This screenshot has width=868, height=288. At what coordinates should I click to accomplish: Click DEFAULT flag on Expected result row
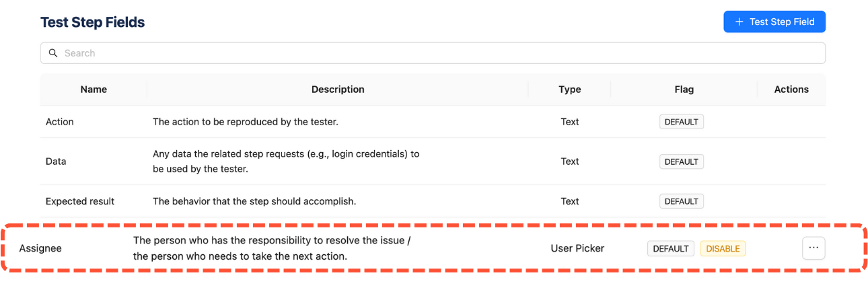681,201
